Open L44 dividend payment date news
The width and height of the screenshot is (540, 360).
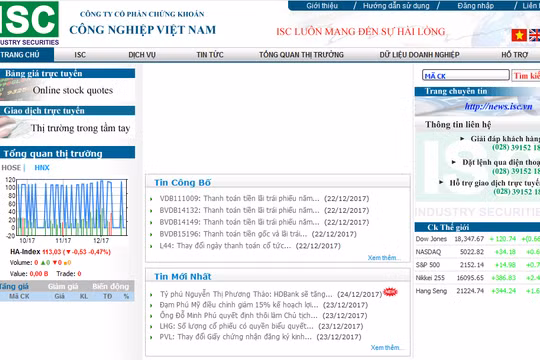pyautogui.click(x=225, y=246)
